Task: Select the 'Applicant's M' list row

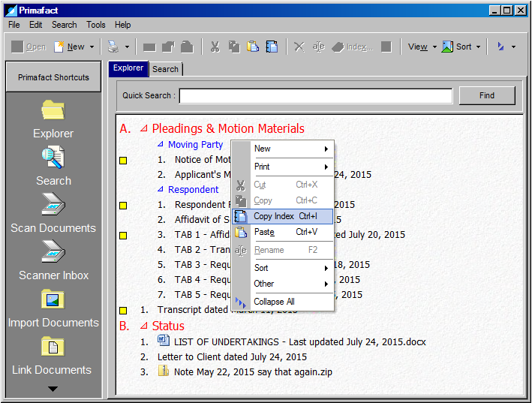Action: coord(203,175)
